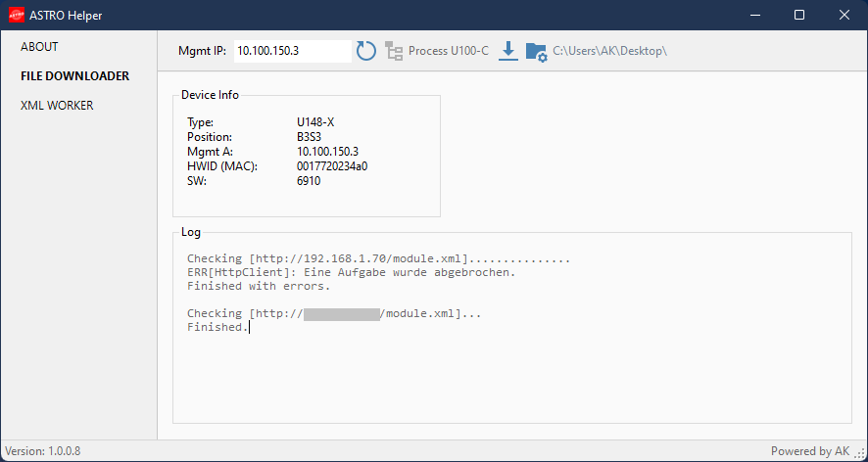Image resolution: width=868 pixels, height=462 pixels.
Task: Click the resize grip at window corner
Action: point(861,455)
